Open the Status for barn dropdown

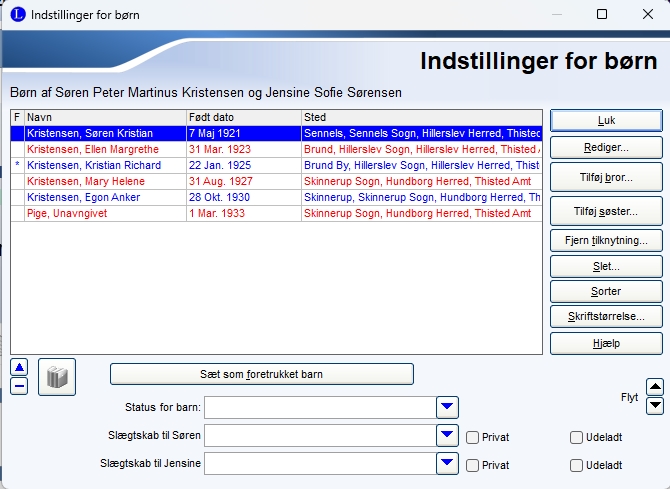coord(447,407)
